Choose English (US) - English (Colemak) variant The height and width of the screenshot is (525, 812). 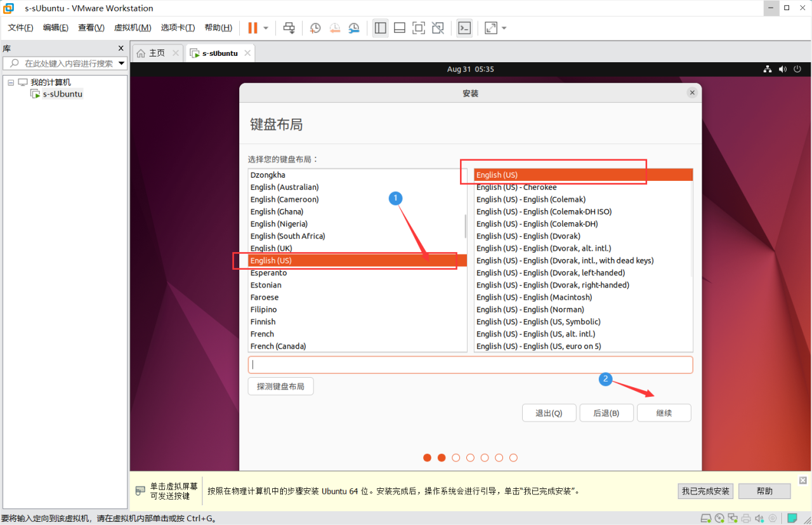click(x=583, y=199)
